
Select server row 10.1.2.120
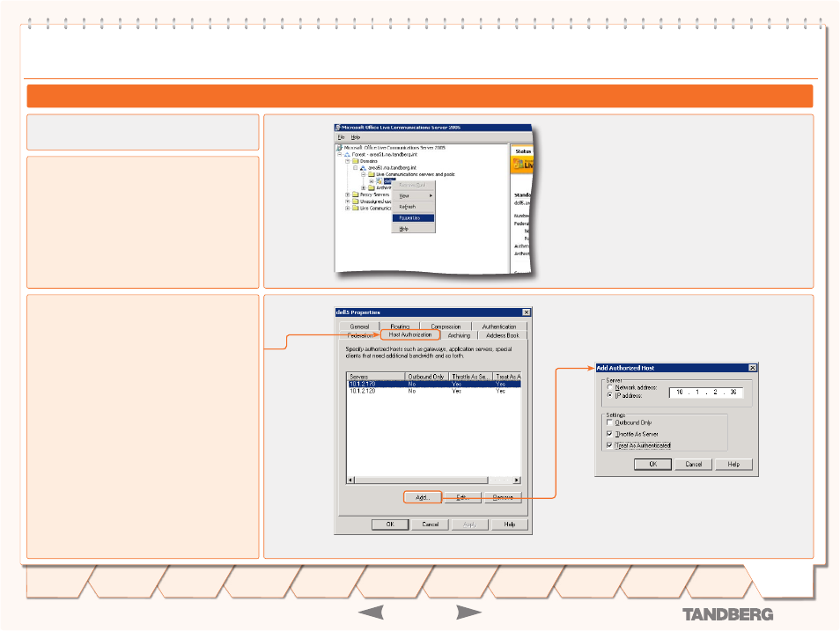coord(433,391)
